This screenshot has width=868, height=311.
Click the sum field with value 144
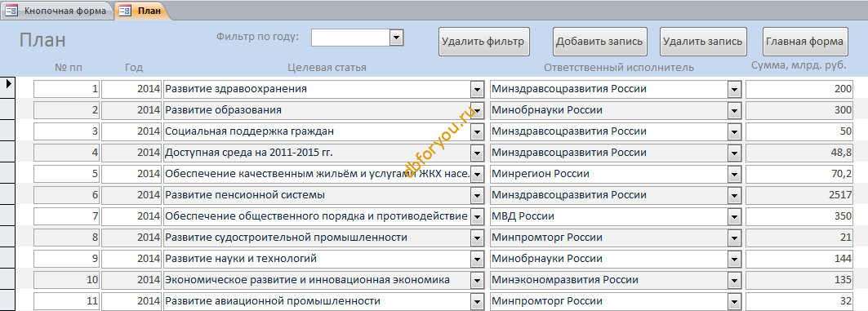click(800, 259)
